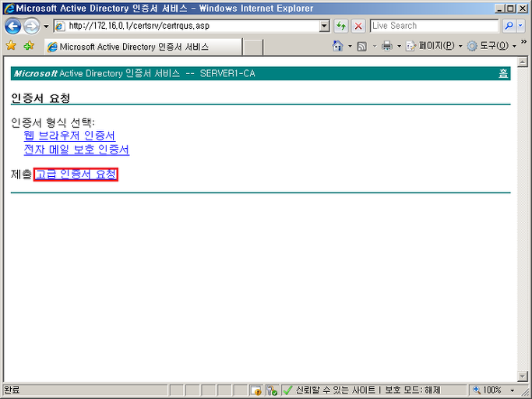This screenshot has height=399, width=532.
Task: Click the Print icon
Action: tap(387, 46)
